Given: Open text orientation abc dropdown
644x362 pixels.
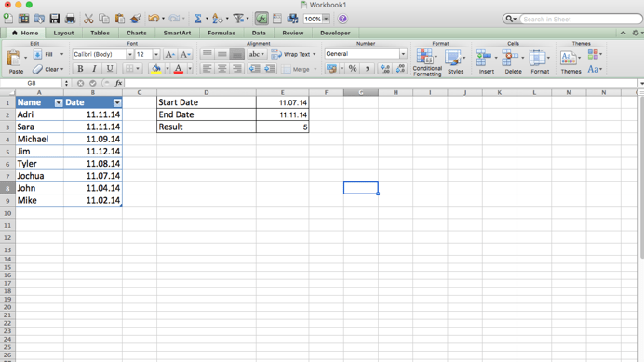Looking at the screenshot, I should tap(257, 54).
